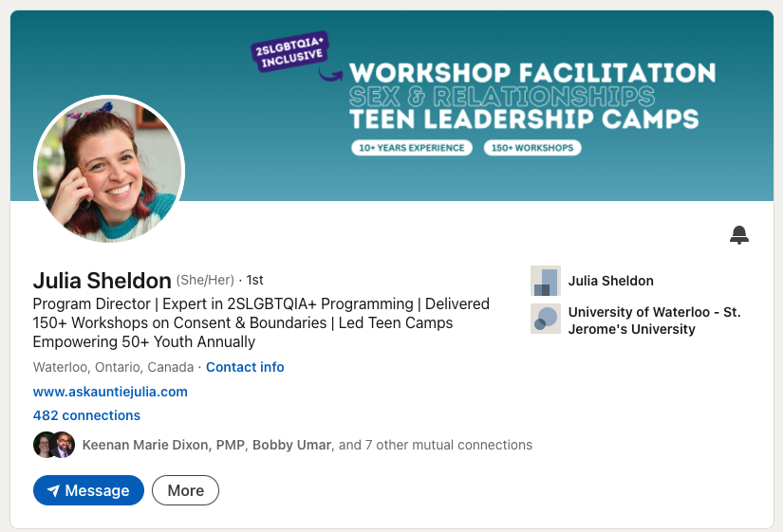Click the notification bell icon

(739, 235)
